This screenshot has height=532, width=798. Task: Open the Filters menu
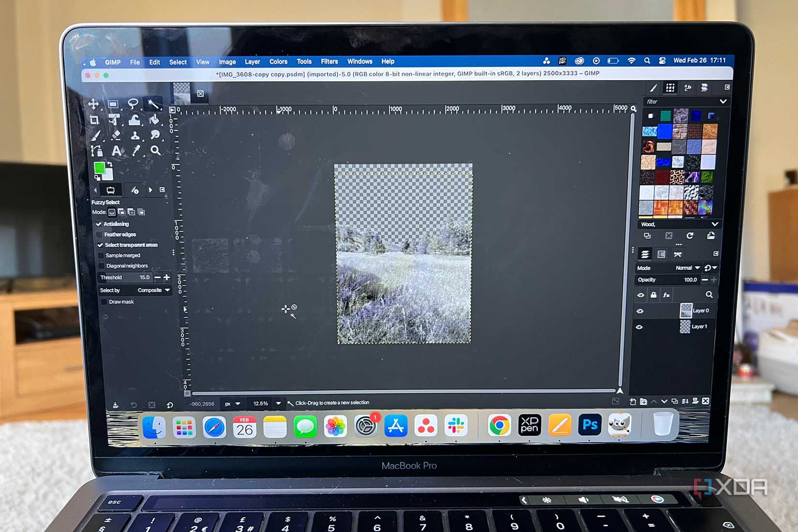point(329,61)
